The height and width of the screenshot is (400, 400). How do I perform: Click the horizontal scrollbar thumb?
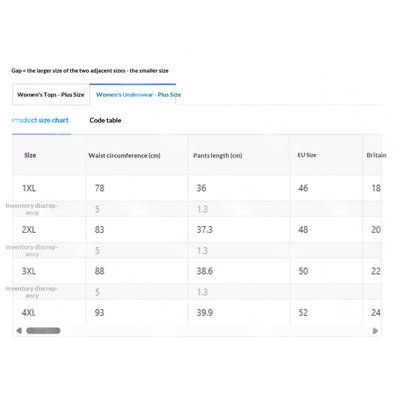pos(43,331)
